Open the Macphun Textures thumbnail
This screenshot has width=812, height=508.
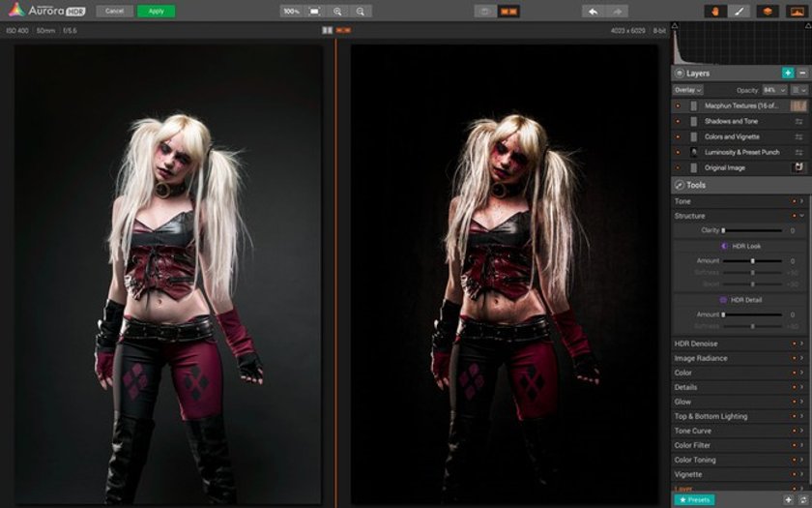(798, 105)
